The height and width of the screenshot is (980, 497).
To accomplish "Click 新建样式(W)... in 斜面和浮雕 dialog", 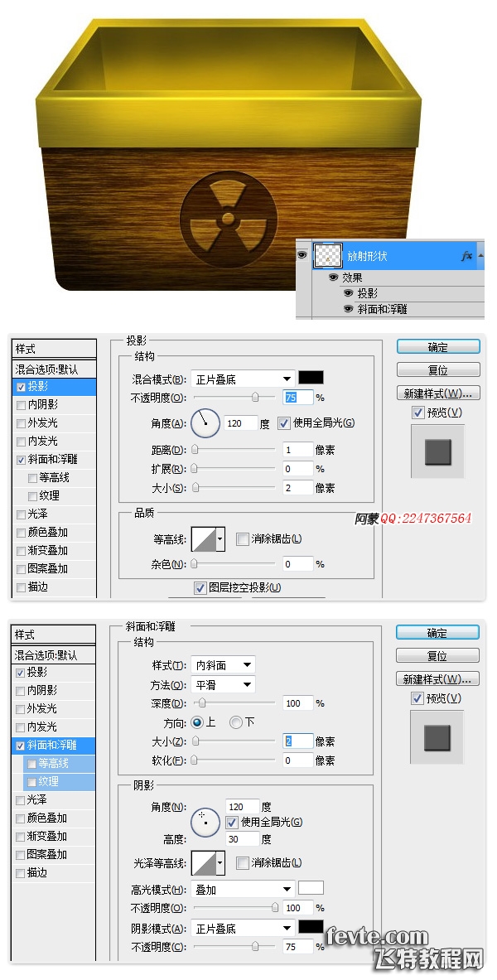I will 437,678.
